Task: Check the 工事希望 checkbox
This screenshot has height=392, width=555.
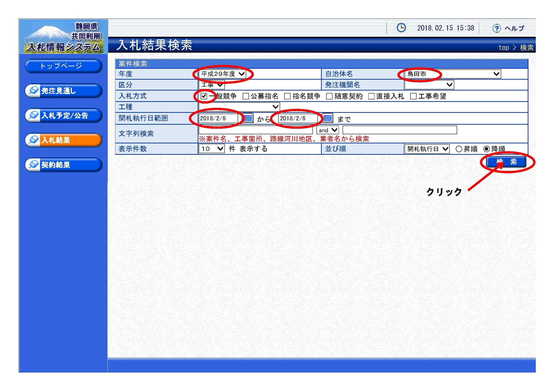Action: coord(413,96)
